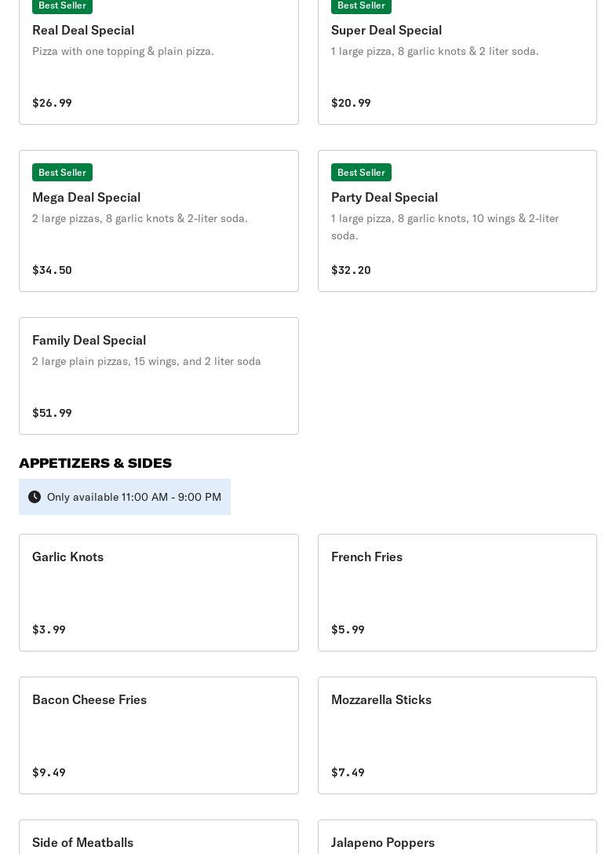Click the $51.99 Family Deal price
This screenshot has height=854, width=616.
point(52,413)
